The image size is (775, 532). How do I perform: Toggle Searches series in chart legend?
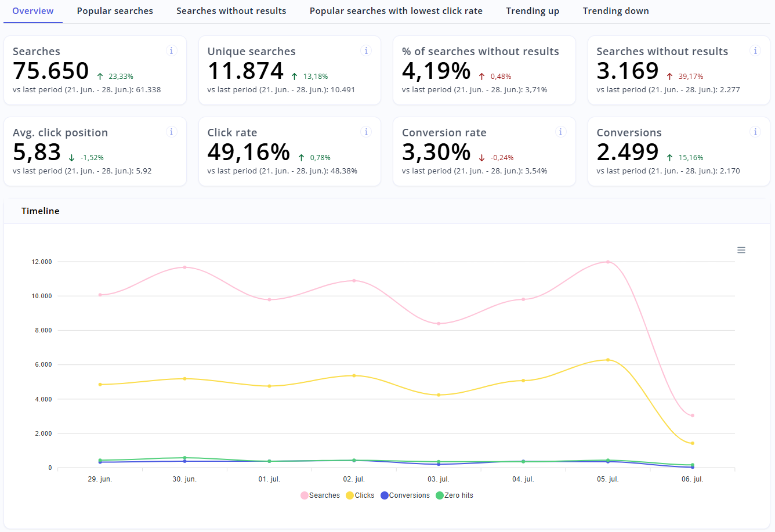(320, 495)
